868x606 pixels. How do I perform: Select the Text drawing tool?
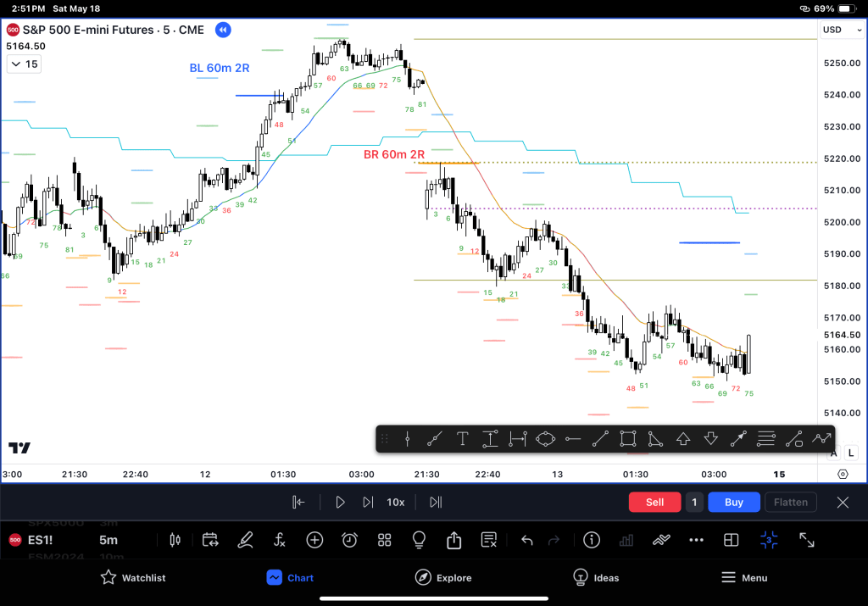(462, 439)
